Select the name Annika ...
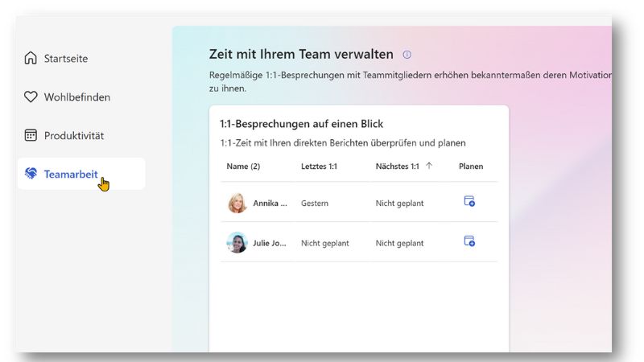This screenshot has height=362, width=644. point(270,204)
